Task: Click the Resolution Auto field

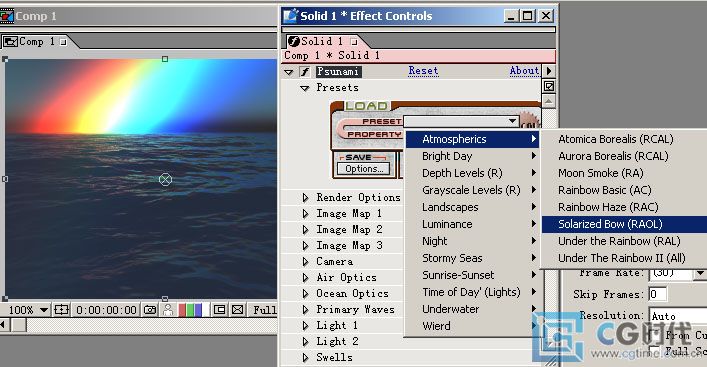Action: [678, 316]
